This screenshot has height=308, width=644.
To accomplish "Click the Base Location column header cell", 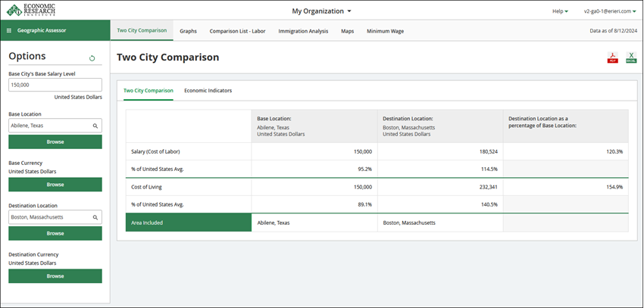I will point(314,126).
